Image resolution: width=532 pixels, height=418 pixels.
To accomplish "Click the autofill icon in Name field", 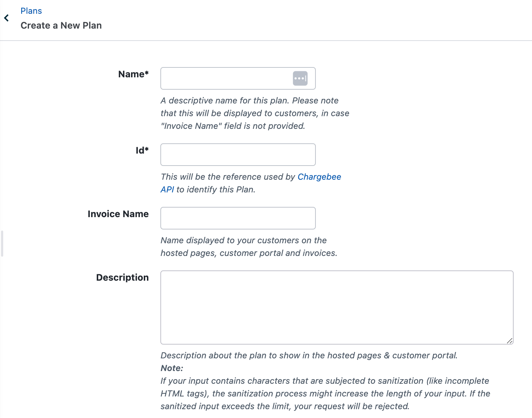I will click(x=300, y=78).
